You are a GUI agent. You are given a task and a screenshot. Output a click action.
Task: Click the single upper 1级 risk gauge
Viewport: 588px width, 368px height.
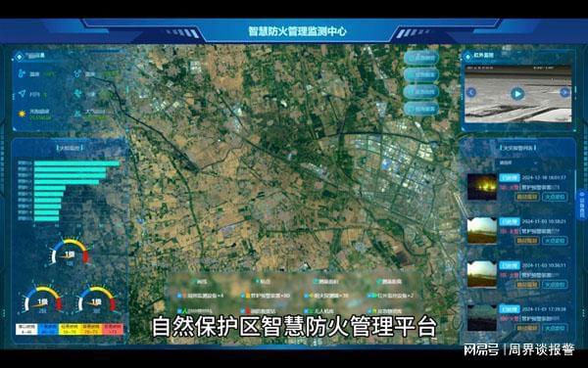pos(70,253)
